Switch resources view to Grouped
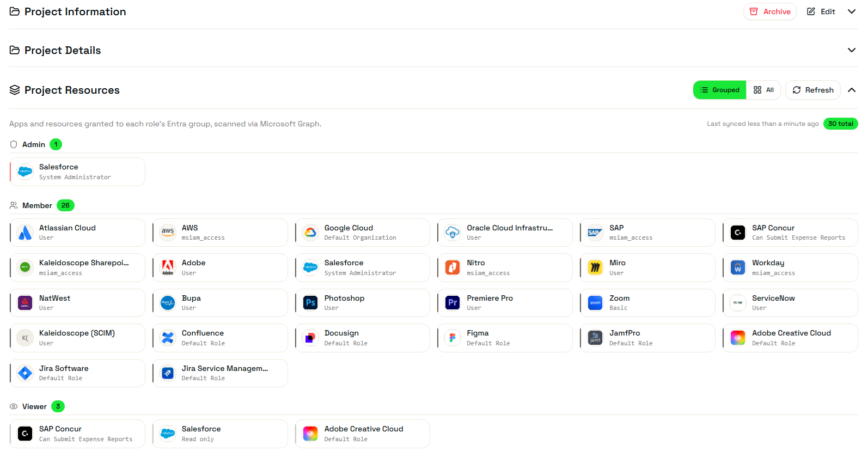The image size is (868, 457). (x=719, y=90)
